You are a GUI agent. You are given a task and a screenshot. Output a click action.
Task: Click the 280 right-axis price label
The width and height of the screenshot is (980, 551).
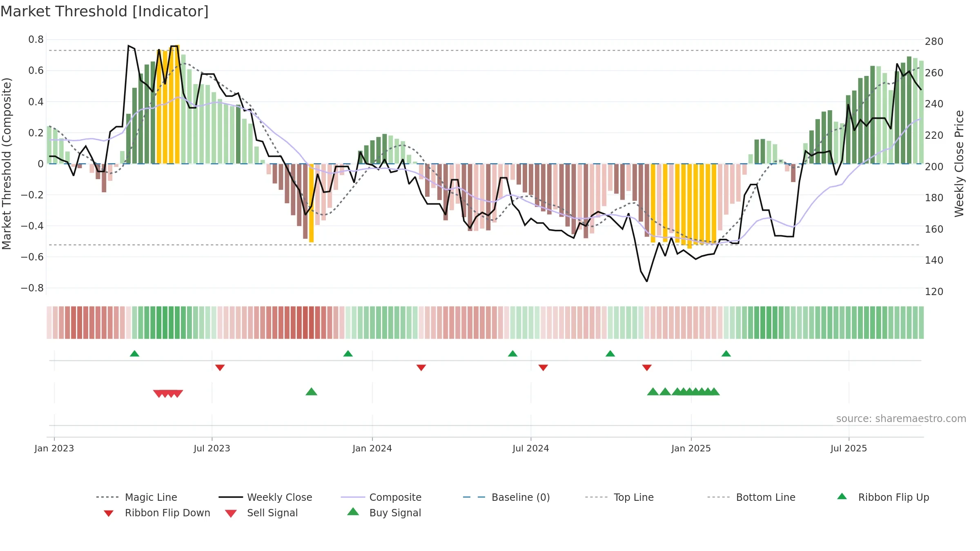(934, 42)
